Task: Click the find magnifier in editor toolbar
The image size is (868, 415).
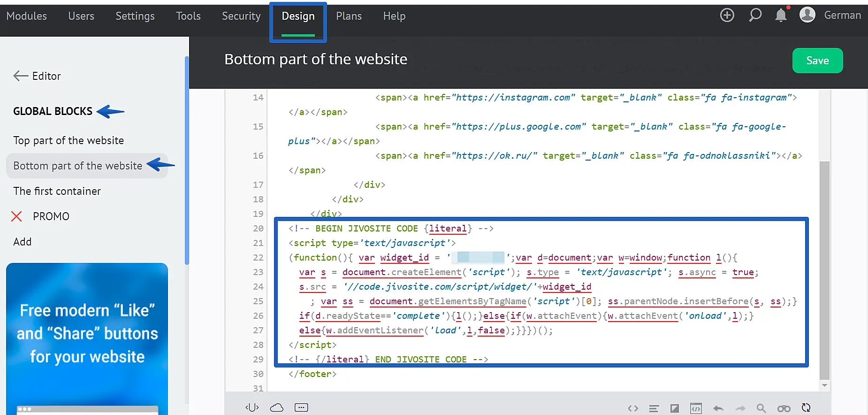Action: (x=761, y=408)
